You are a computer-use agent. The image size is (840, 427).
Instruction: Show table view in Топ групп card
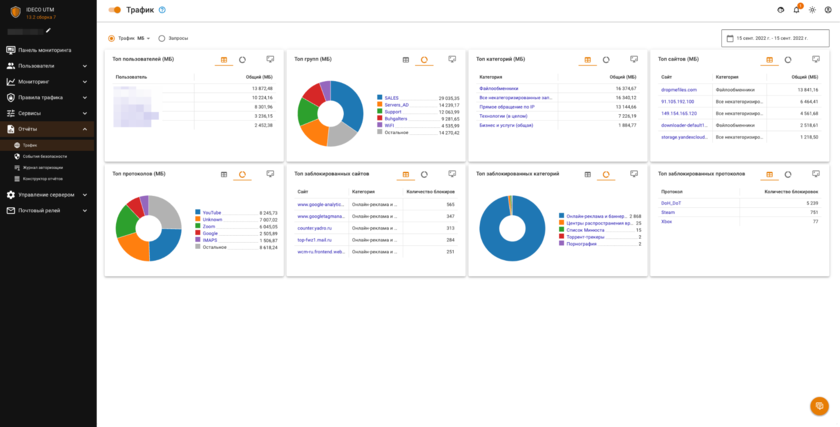pos(406,60)
